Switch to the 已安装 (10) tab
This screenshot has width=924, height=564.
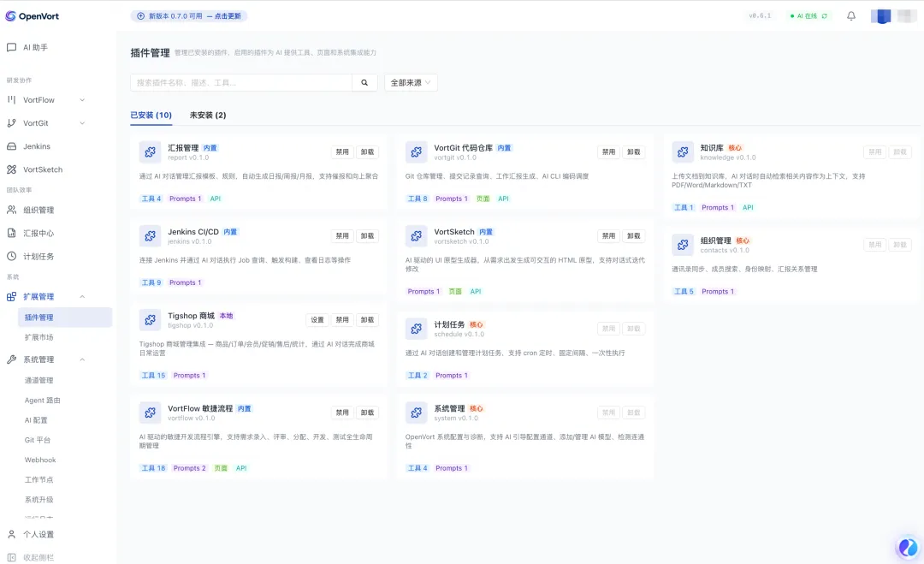point(151,115)
